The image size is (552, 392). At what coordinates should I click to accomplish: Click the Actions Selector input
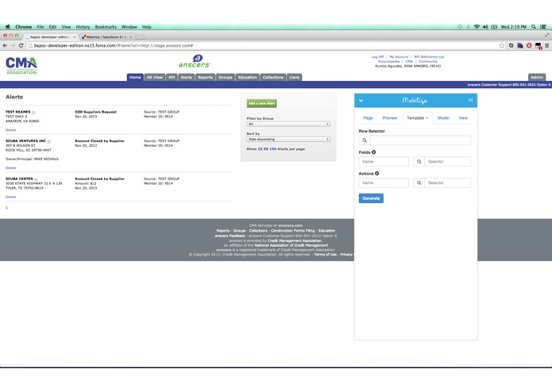pos(447,183)
